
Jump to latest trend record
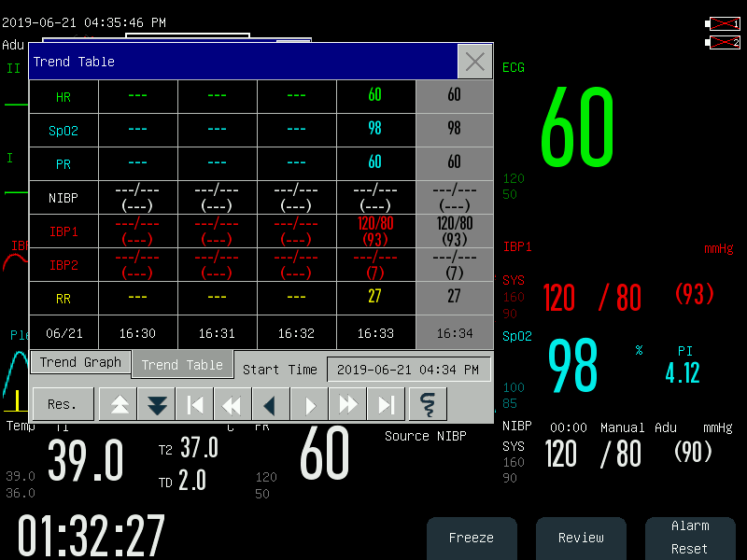point(386,404)
